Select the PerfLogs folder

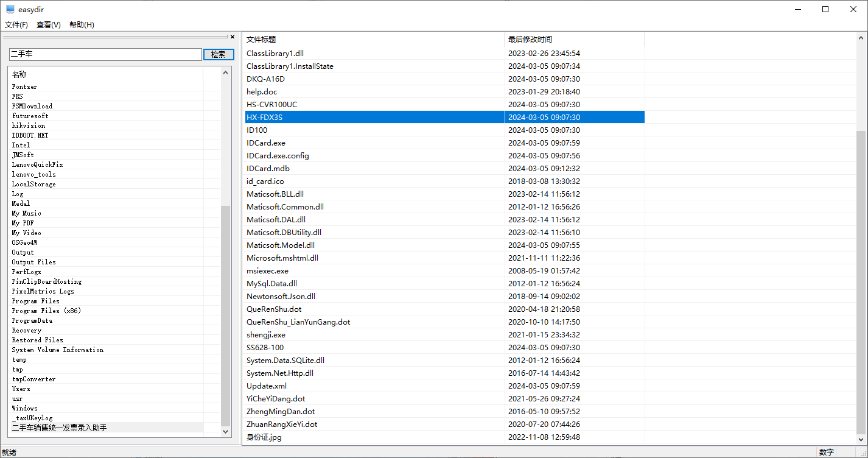(26, 272)
